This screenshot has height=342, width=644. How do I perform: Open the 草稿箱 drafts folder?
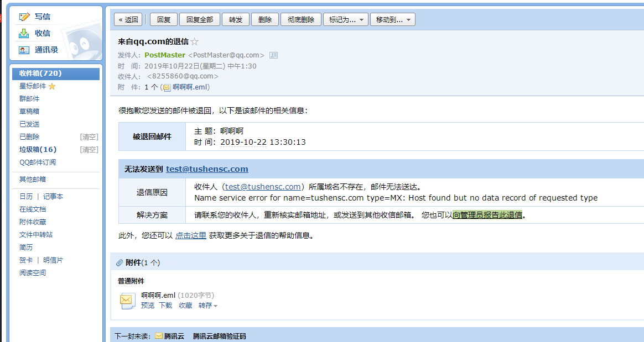pyautogui.click(x=29, y=112)
